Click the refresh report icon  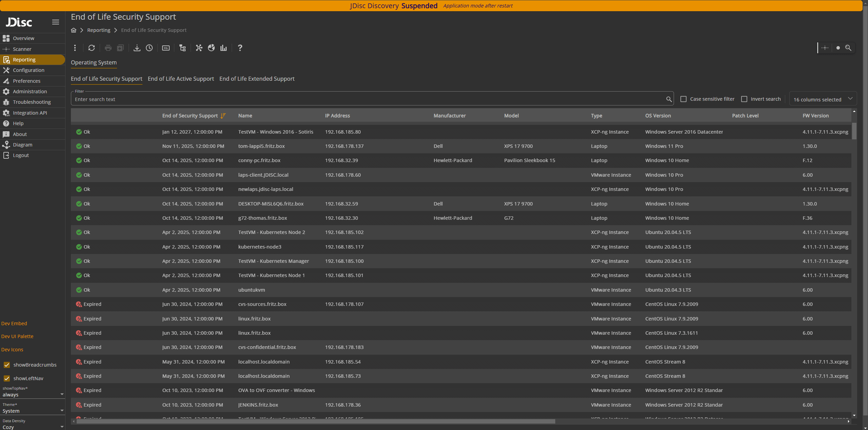tap(92, 48)
